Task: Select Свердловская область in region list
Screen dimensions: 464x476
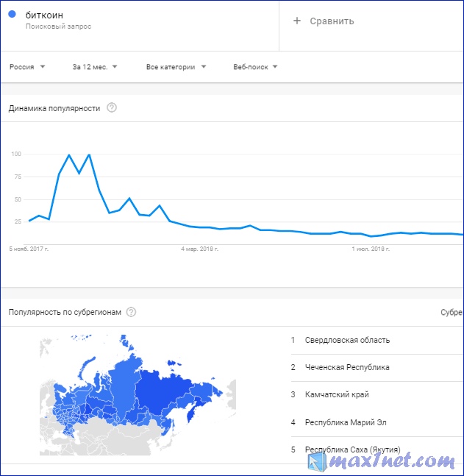Action: [347, 340]
